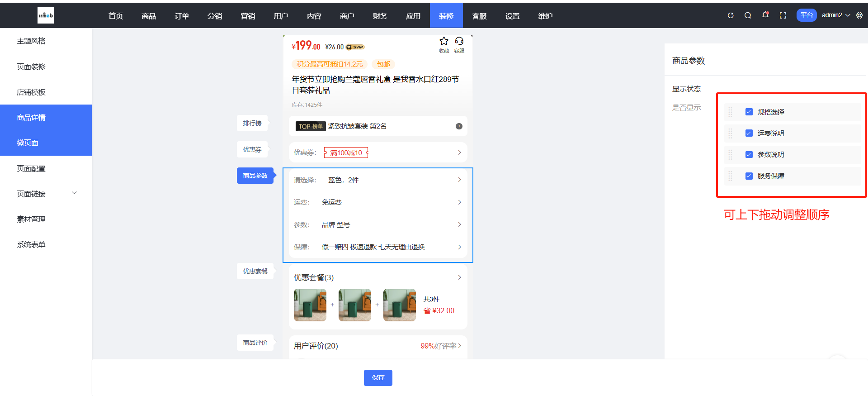Open the notification bell
The height and width of the screenshot is (396, 868).
[765, 15]
